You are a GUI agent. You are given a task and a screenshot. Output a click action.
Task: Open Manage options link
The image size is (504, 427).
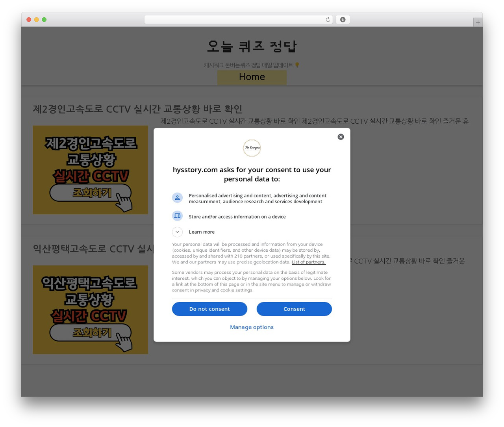point(252,327)
